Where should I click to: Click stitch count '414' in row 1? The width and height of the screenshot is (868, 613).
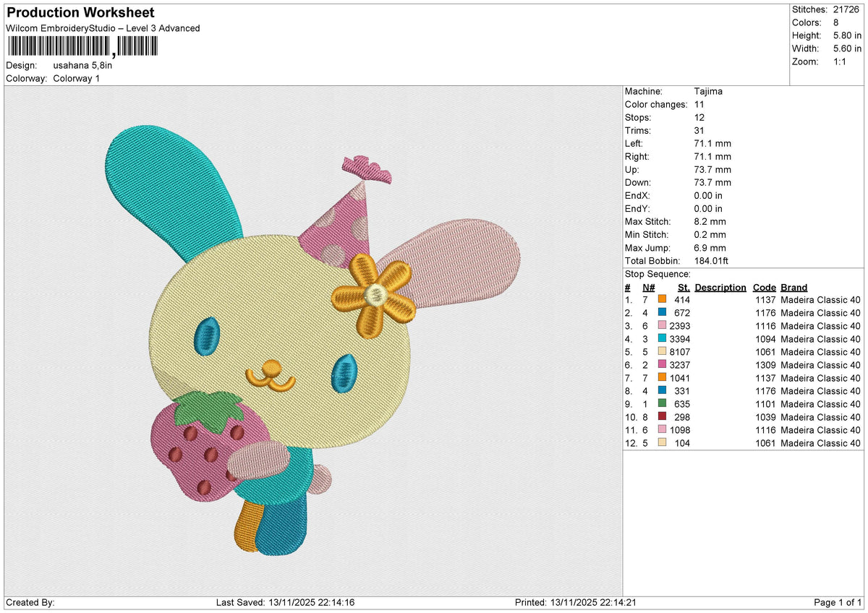682,300
